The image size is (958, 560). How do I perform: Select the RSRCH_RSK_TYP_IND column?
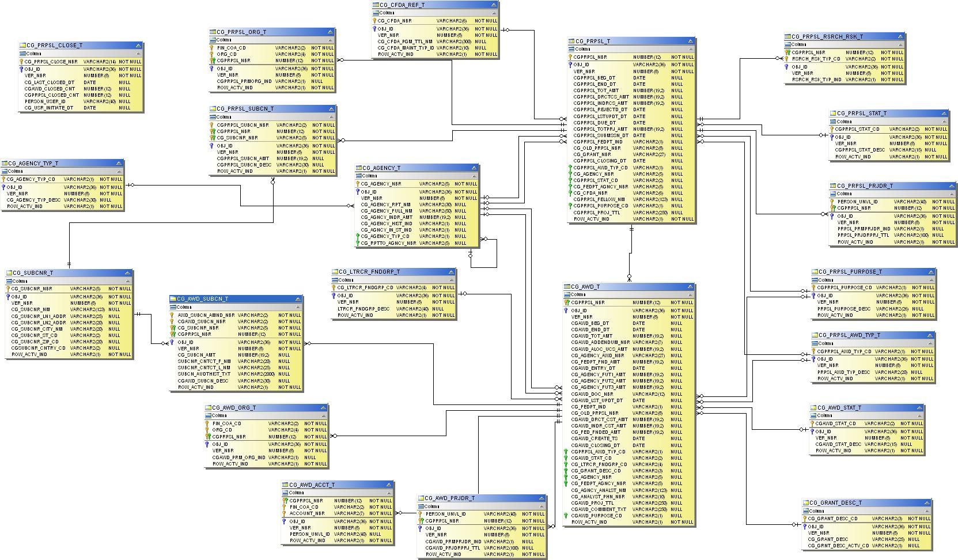845,80
